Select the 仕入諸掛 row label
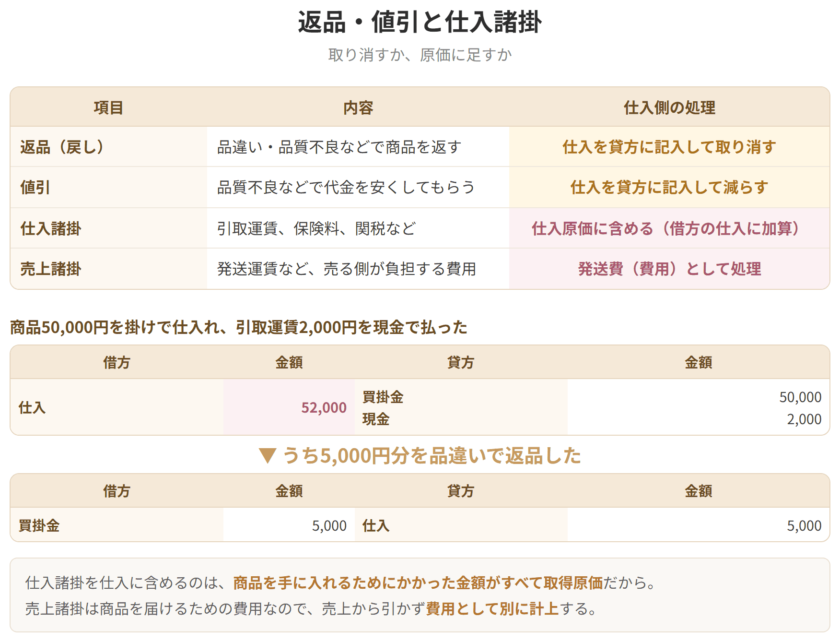The image size is (840, 642). pos(50,228)
